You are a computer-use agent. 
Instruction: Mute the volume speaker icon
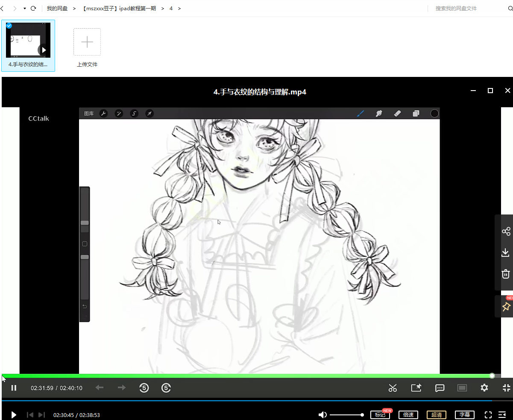pos(322,415)
